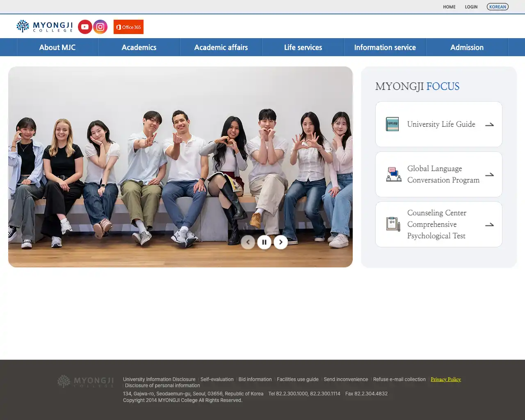Open Self-evaluation footer link

pos(217,379)
